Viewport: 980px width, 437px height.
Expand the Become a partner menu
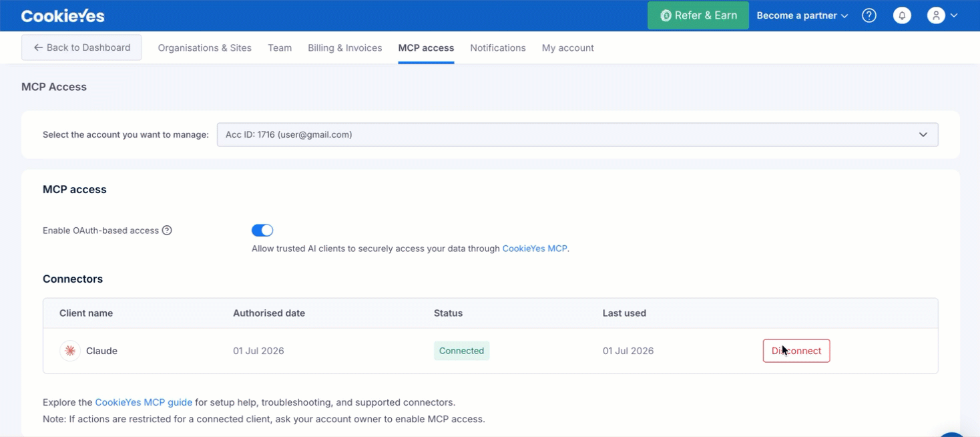(802, 15)
